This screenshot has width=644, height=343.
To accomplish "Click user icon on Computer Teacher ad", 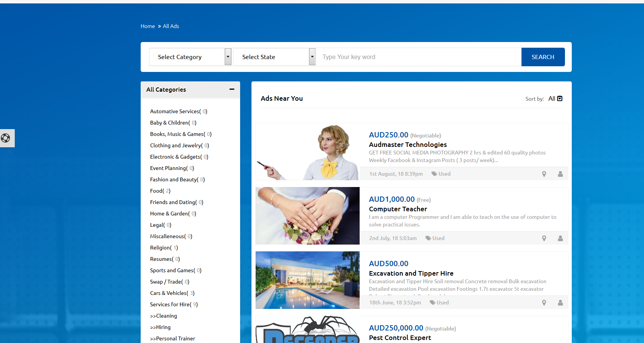I will click(560, 239).
